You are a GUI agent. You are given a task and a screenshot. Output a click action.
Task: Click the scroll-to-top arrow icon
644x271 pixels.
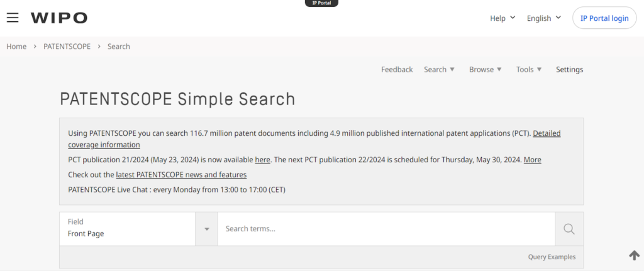634,255
